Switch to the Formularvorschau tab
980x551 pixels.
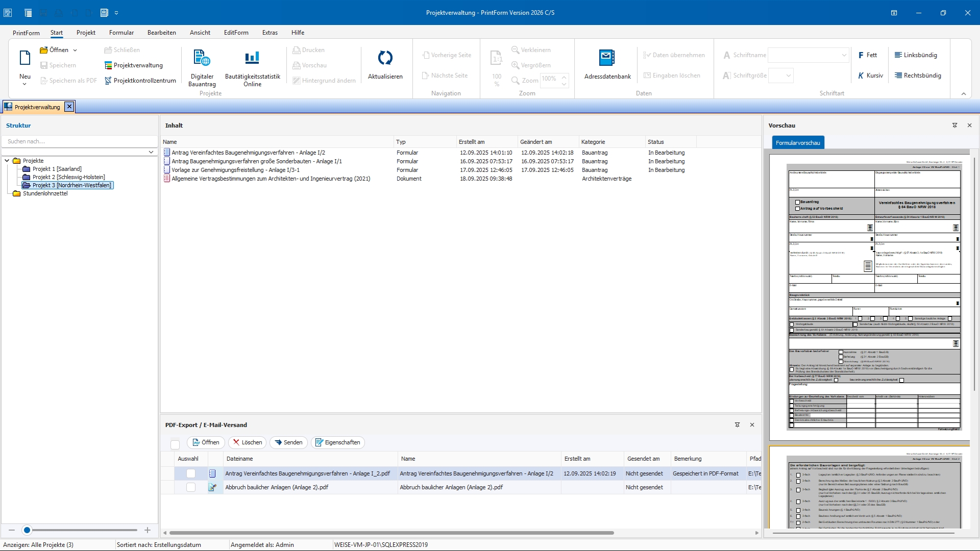797,143
